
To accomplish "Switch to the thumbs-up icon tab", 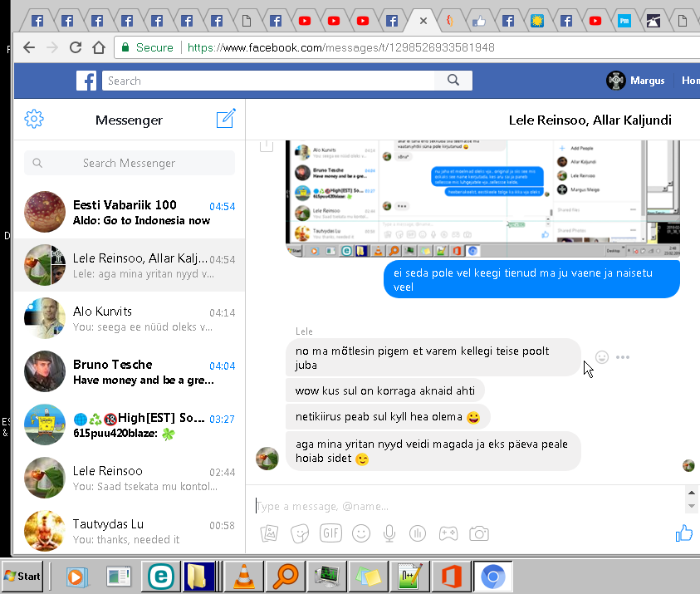I will click(x=478, y=21).
